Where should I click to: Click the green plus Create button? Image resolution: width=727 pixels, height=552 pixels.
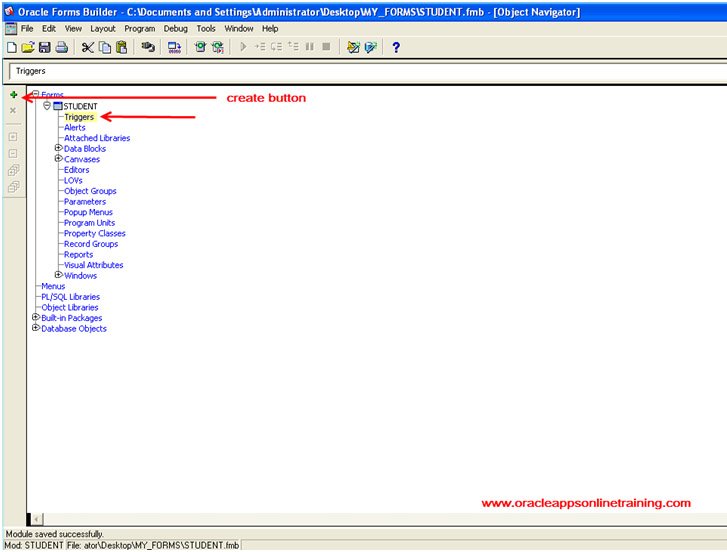[13, 95]
